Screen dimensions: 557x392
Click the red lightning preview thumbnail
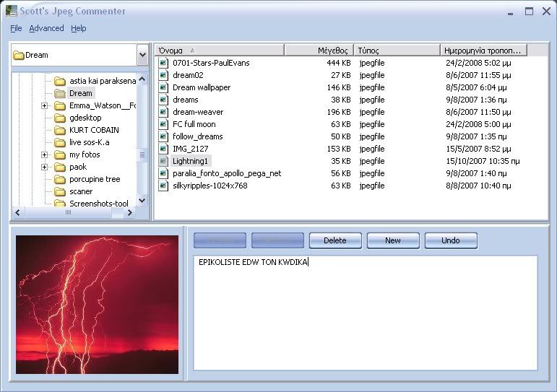[x=97, y=304]
